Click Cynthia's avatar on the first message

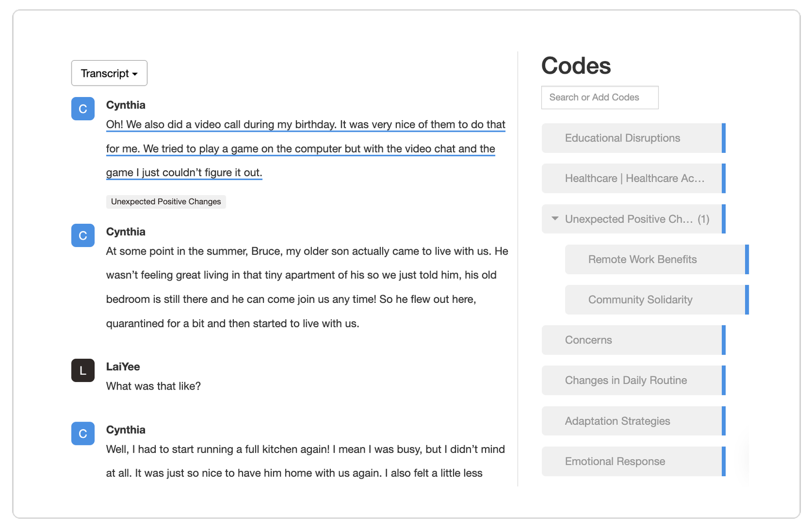click(82, 108)
